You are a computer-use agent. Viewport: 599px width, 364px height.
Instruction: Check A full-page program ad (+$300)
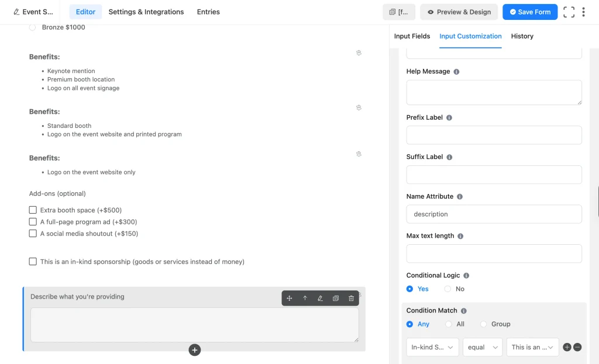coord(33,222)
